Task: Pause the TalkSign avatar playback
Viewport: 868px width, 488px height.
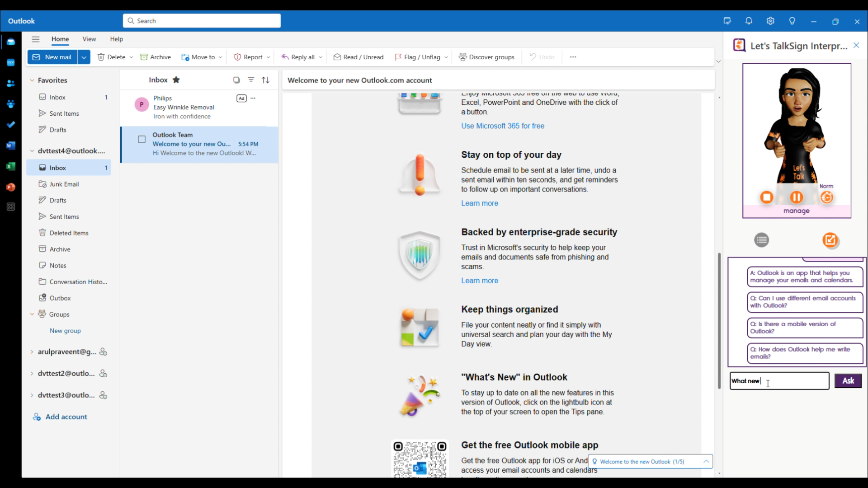Action: (x=797, y=197)
